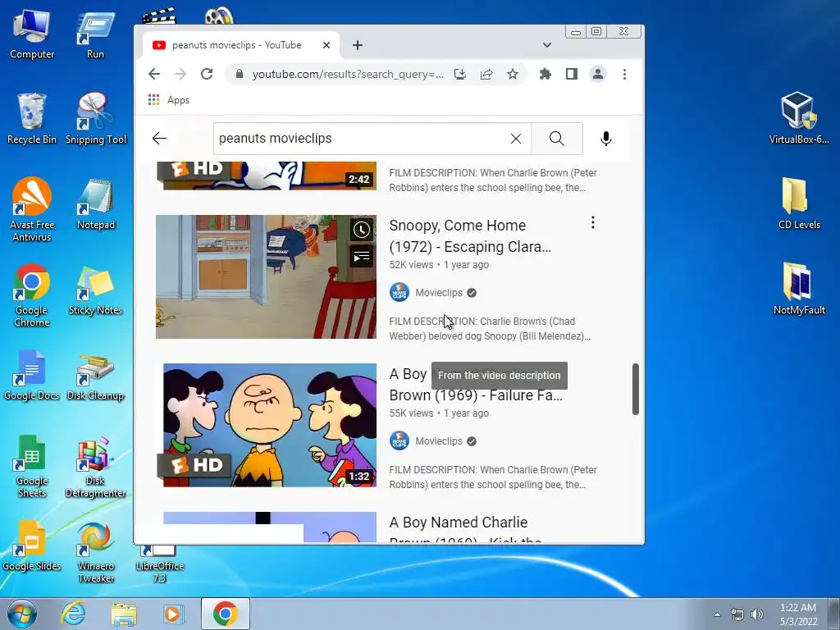Click the Chrome taskbar button
The width and height of the screenshot is (840, 630).
click(225, 614)
